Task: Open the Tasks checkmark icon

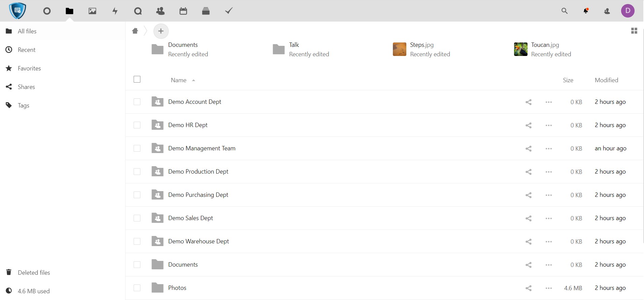Action: (229, 11)
